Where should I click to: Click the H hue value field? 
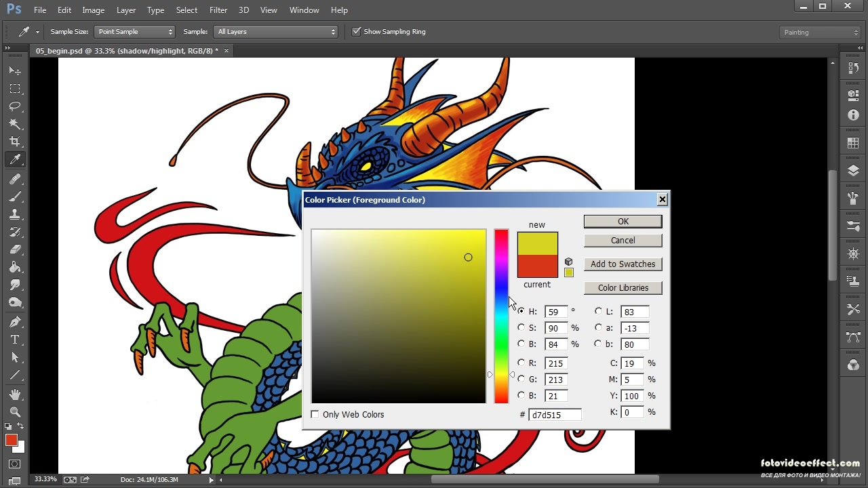coord(555,312)
